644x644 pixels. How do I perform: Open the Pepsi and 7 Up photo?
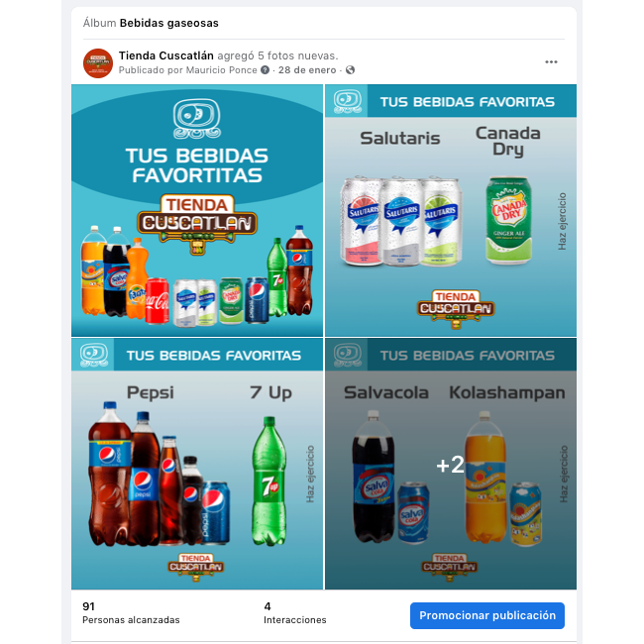point(197,464)
